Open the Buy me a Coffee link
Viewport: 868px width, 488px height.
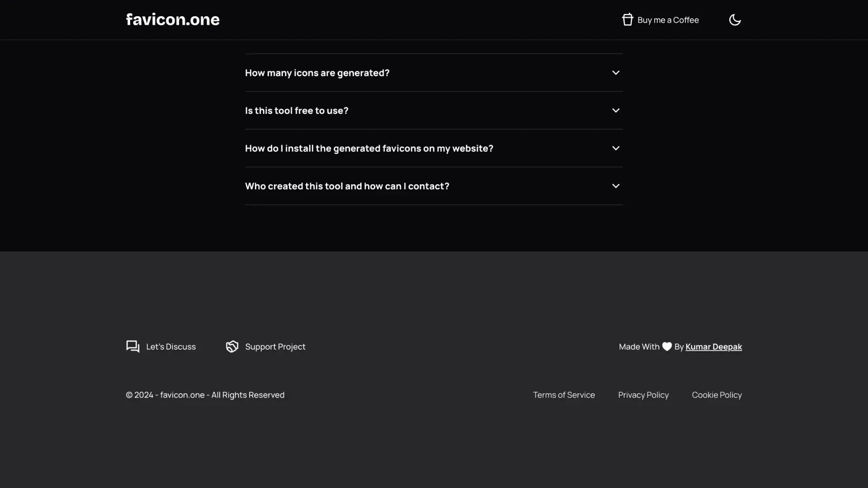tap(668, 20)
